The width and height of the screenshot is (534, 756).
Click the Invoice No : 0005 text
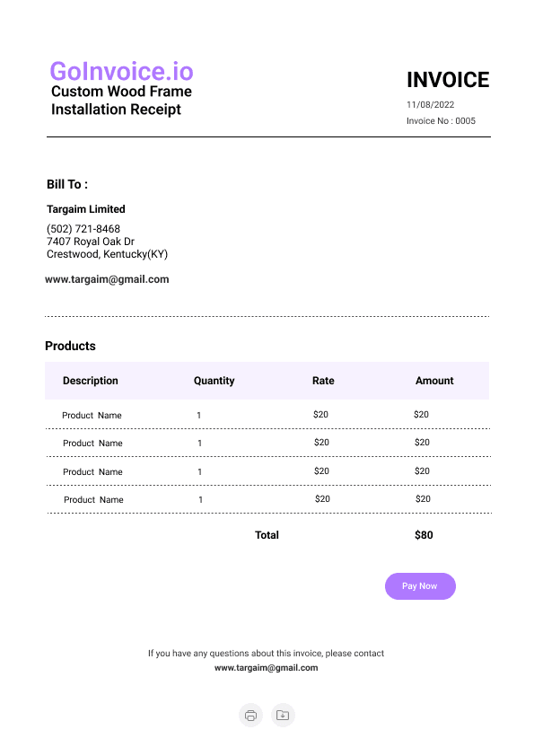tap(441, 120)
